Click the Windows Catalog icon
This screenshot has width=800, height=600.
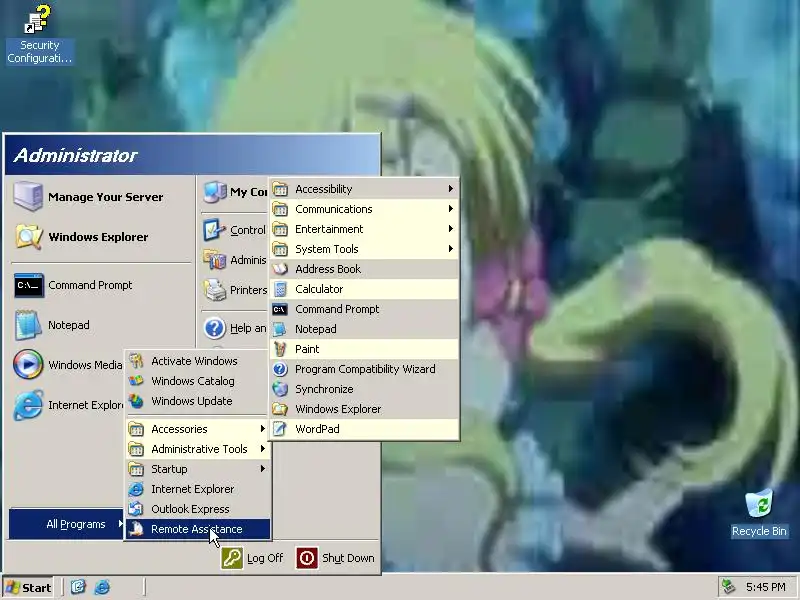(x=136, y=381)
